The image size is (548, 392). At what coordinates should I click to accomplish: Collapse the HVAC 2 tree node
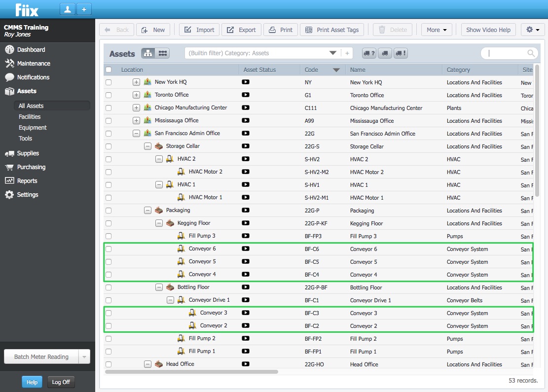click(159, 159)
